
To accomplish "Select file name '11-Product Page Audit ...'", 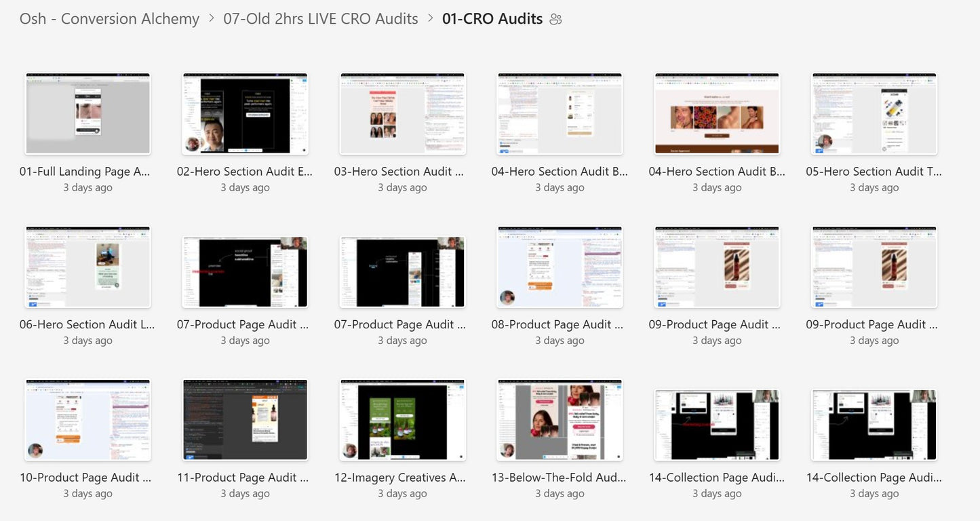I will click(243, 478).
